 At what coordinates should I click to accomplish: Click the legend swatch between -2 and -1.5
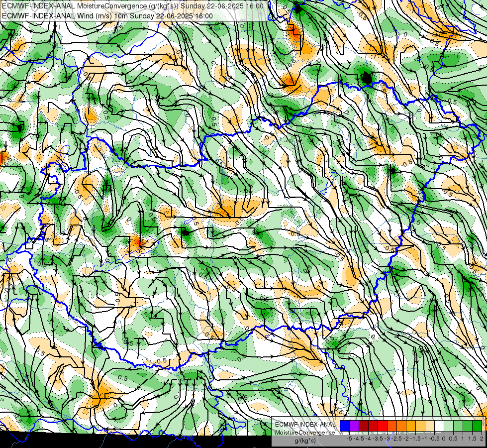(x=411, y=426)
